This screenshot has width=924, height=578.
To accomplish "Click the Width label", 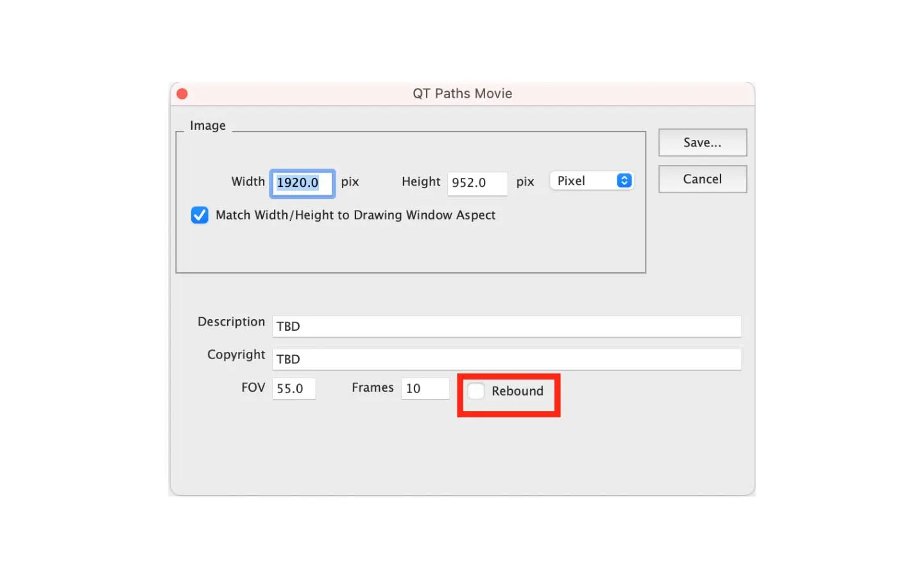I will (248, 181).
